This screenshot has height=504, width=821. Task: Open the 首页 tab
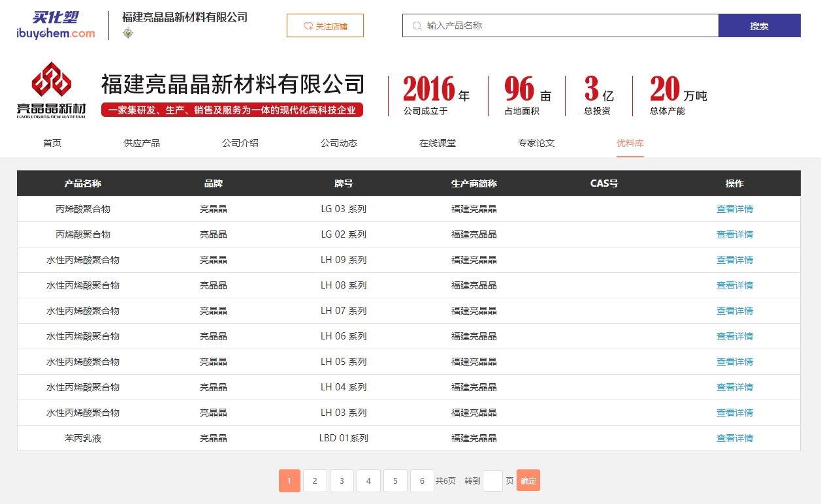52,143
